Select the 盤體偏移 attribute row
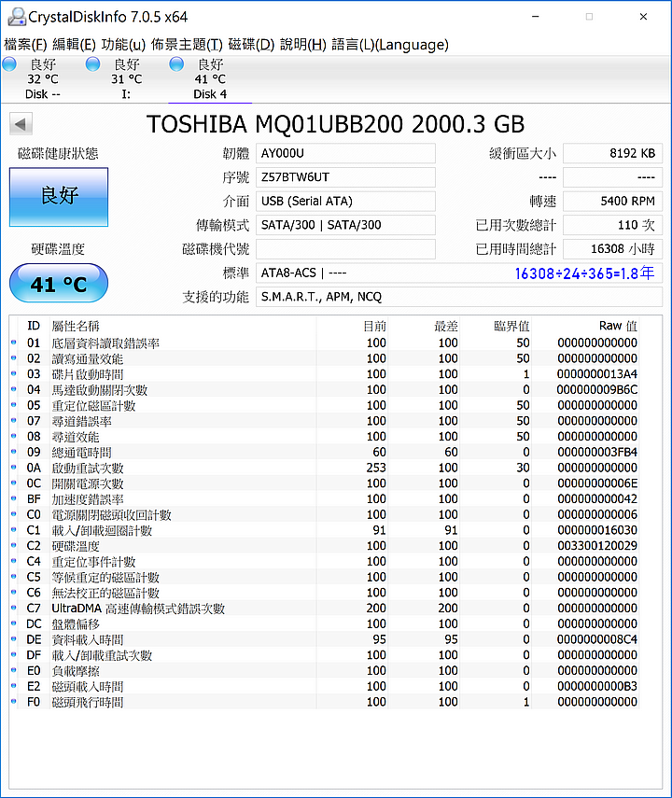This screenshot has width=672, height=798. point(324,623)
